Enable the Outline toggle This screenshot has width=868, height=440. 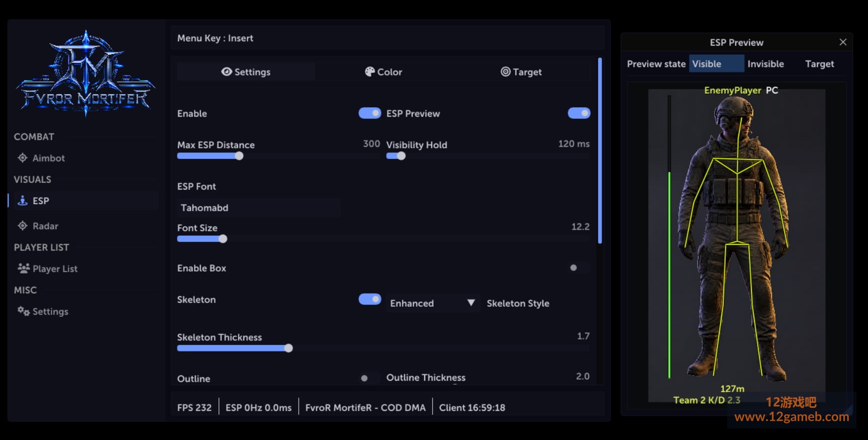point(369,378)
